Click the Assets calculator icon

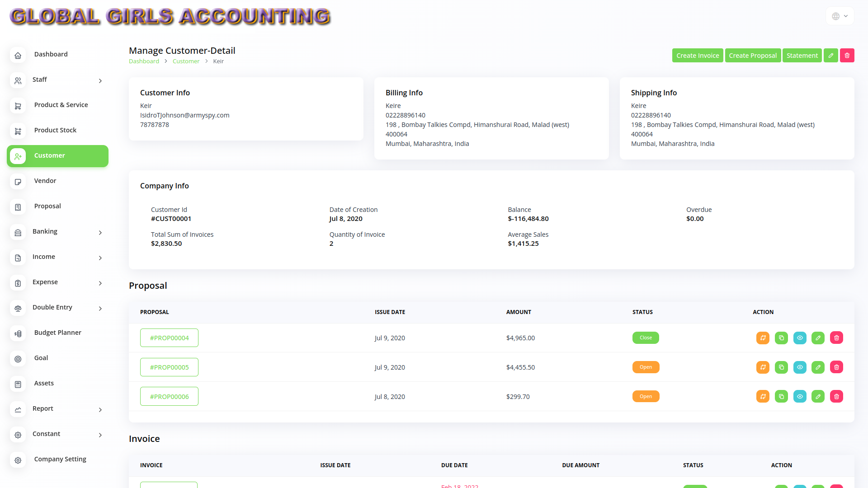[x=18, y=384]
